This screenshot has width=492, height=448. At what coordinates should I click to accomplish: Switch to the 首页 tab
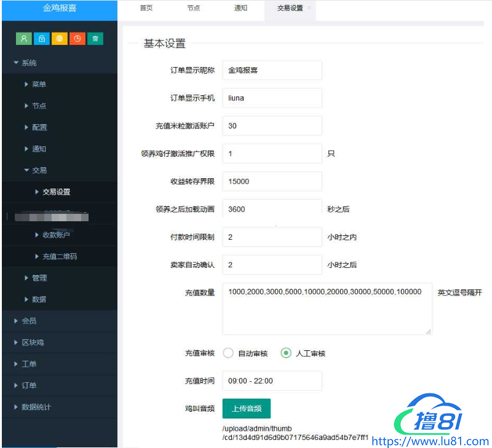point(146,9)
